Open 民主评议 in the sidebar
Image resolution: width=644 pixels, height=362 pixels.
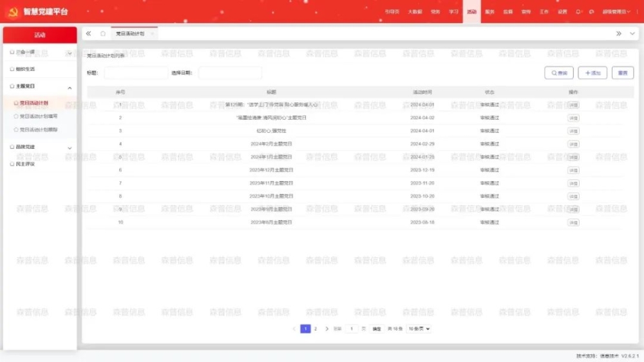click(40, 164)
